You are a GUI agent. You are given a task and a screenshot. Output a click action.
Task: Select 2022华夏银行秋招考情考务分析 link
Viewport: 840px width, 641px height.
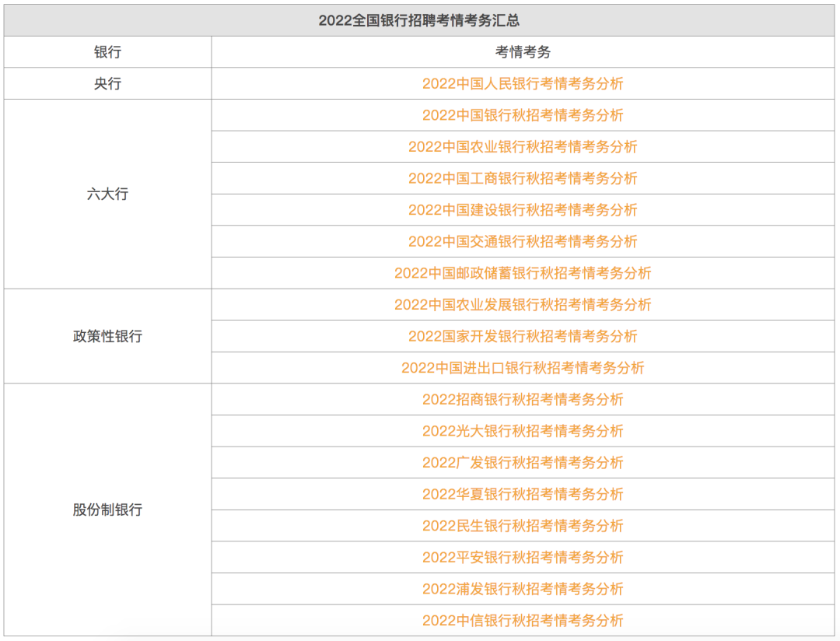[523, 495]
